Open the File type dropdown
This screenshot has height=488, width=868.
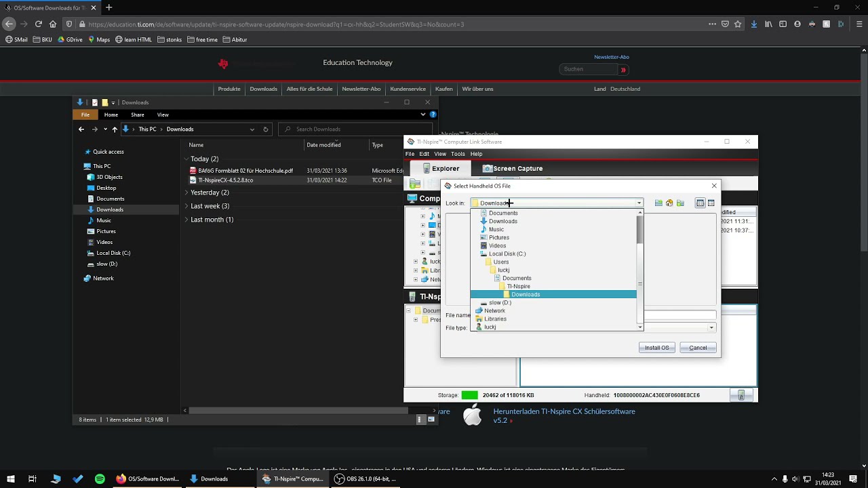pos(711,327)
